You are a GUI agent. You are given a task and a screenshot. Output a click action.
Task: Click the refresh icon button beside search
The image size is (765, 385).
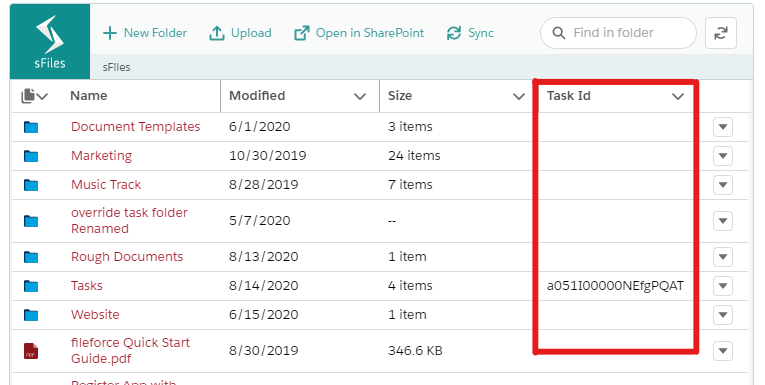[x=721, y=33]
